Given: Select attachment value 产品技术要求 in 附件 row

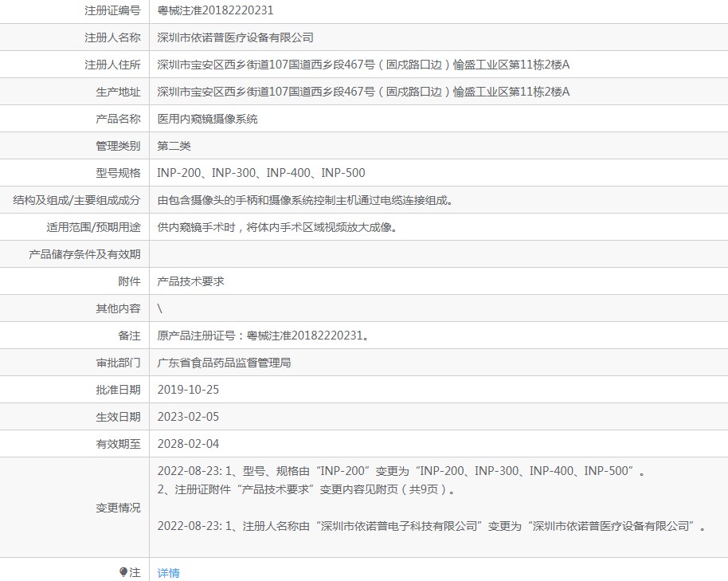Looking at the screenshot, I should tap(190, 281).
